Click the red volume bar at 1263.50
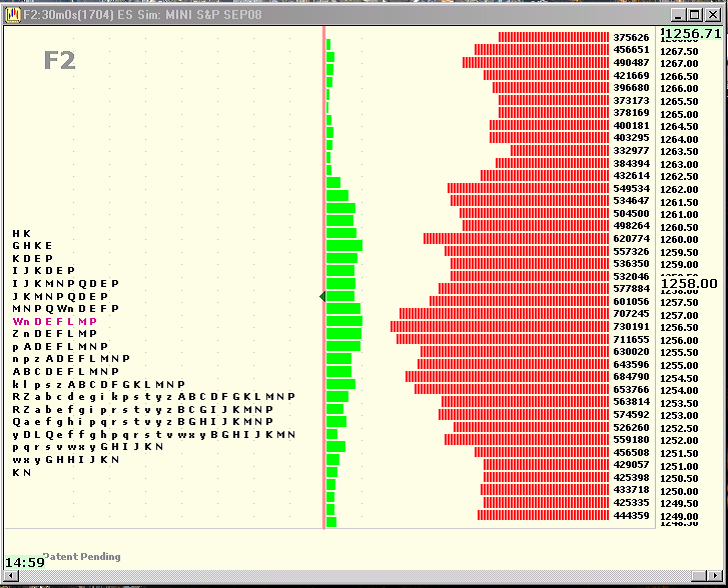728x588 pixels. tap(559, 150)
